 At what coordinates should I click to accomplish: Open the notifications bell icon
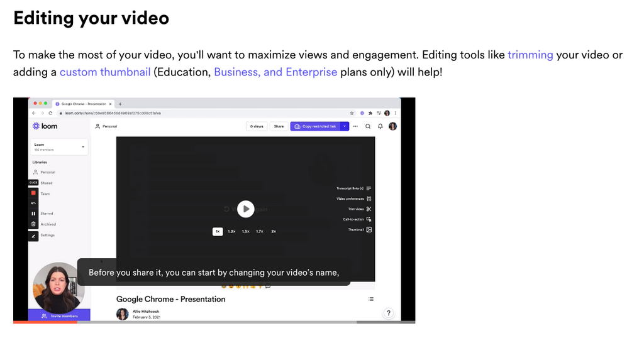(x=380, y=126)
